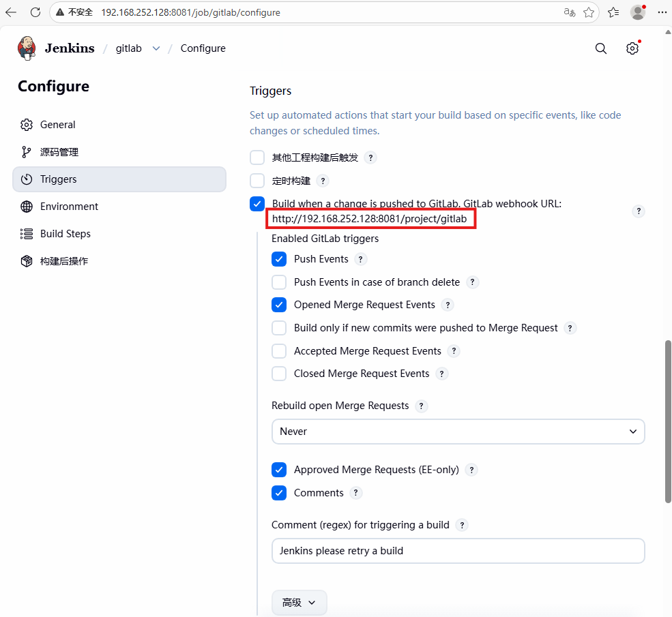Open the Rebuild open Merge Requests dropdown

pos(458,432)
